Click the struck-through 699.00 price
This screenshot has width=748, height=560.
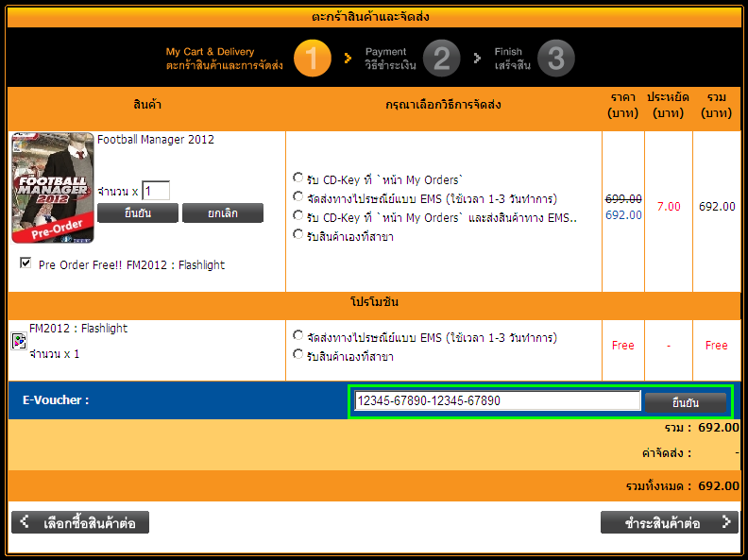pyautogui.click(x=623, y=198)
